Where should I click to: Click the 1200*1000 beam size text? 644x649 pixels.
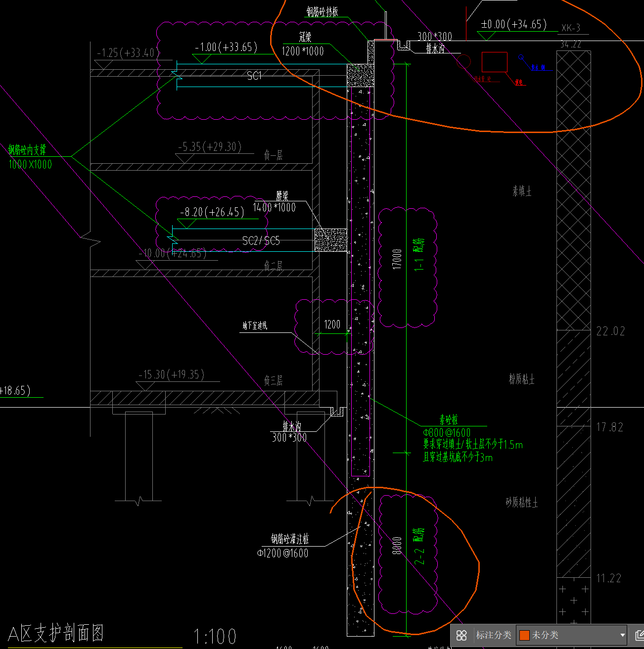[303, 51]
